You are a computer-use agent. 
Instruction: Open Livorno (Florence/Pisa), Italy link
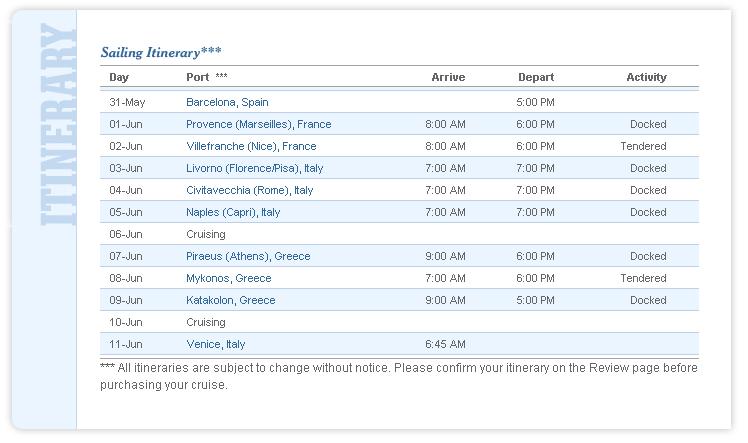(x=254, y=168)
